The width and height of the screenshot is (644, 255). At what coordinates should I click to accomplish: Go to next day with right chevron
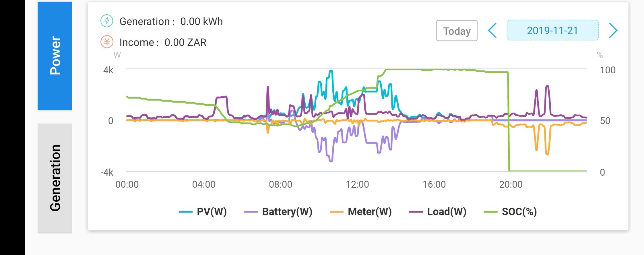pyautogui.click(x=613, y=30)
